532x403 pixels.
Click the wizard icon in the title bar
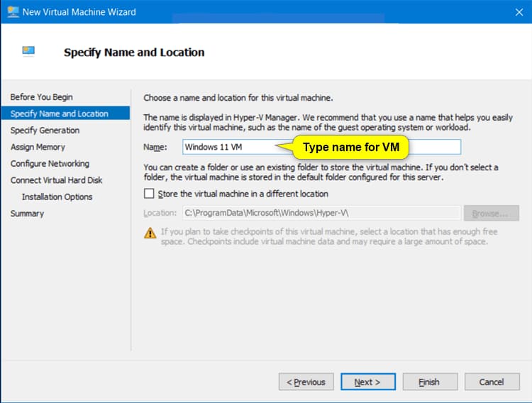11,12
